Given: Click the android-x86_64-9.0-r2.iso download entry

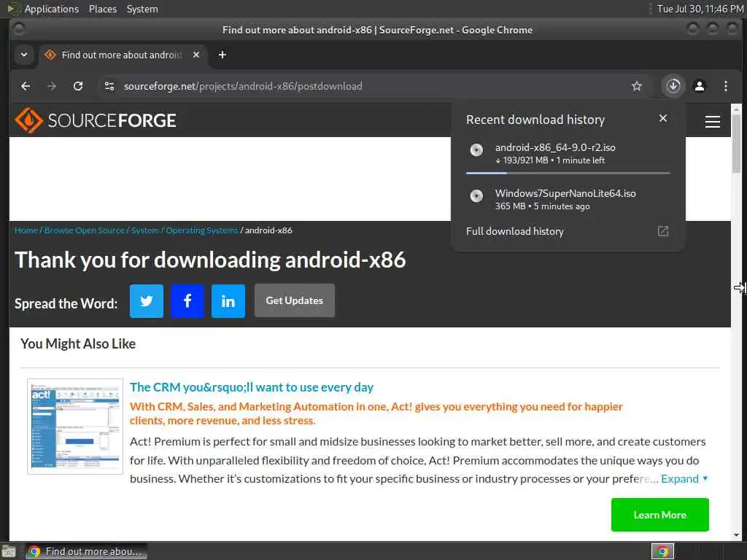Looking at the screenshot, I should click(x=568, y=153).
